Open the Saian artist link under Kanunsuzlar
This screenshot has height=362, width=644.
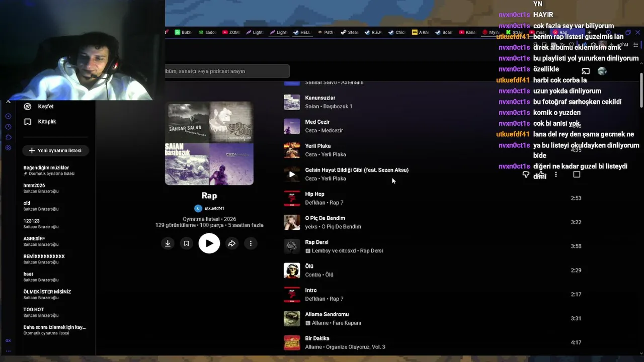pos(312,107)
